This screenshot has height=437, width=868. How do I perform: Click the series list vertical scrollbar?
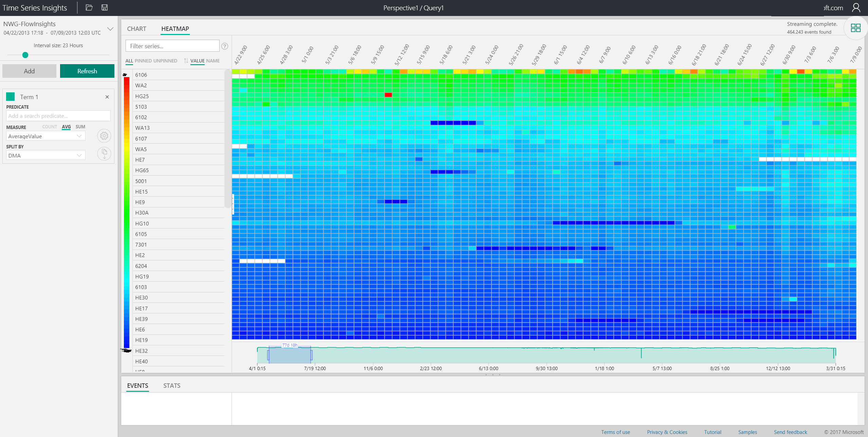coord(227,139)
